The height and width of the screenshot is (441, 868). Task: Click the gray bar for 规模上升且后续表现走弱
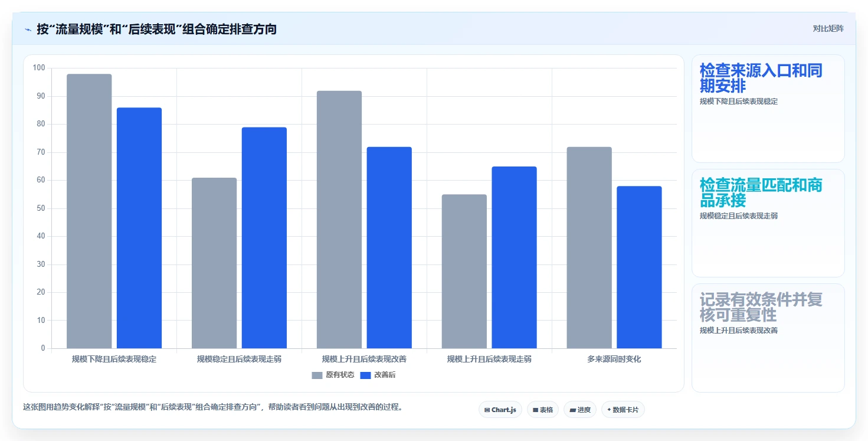click(464, 272)
